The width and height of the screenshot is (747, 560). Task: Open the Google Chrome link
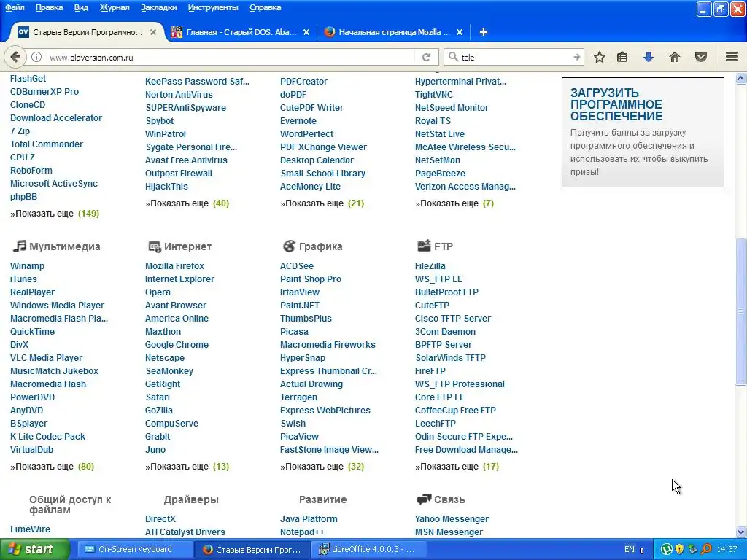pos(177,345)
